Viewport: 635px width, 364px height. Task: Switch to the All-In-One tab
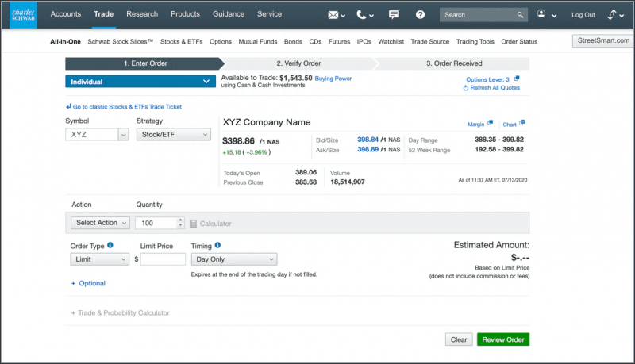(x=65, y=42)
